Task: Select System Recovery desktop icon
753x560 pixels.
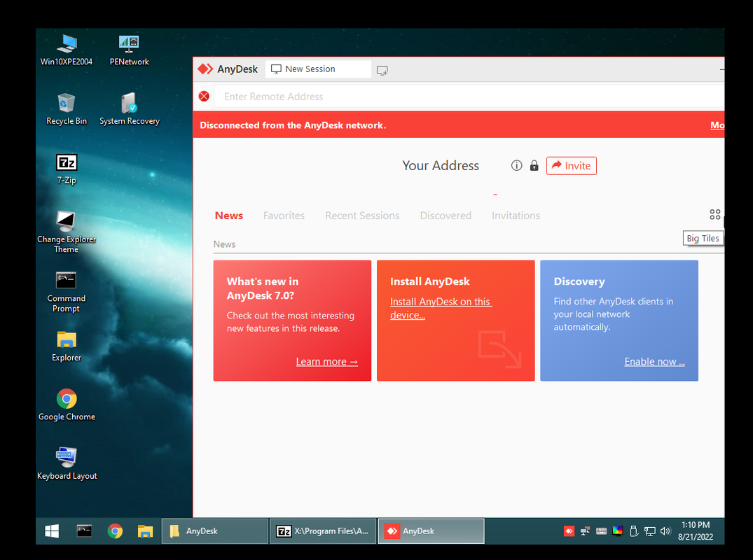Action: 129,109
